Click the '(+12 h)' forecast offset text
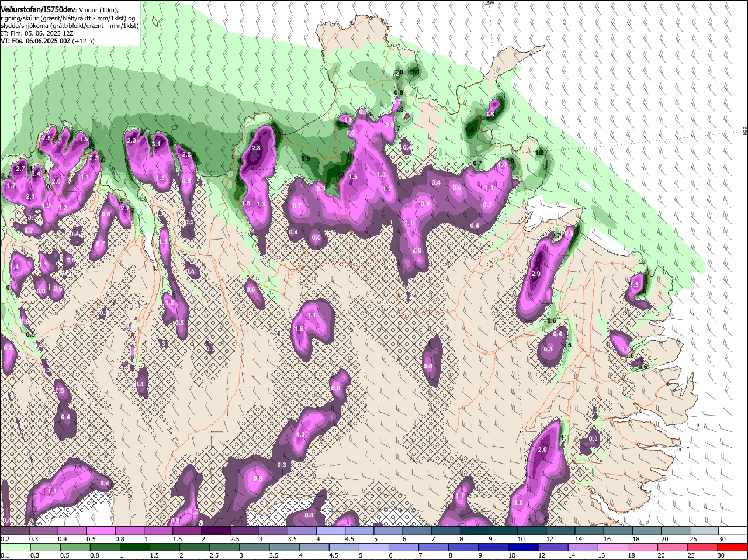 (83, 42)
